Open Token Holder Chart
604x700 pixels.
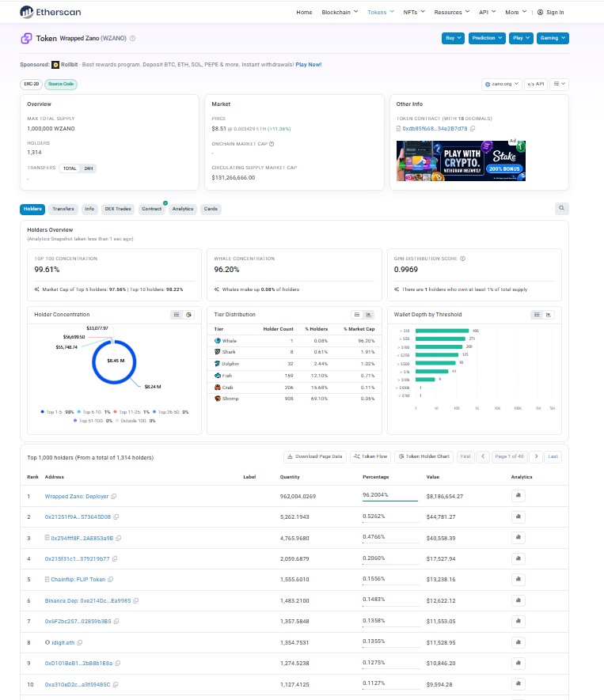click(x=424, y=456)
